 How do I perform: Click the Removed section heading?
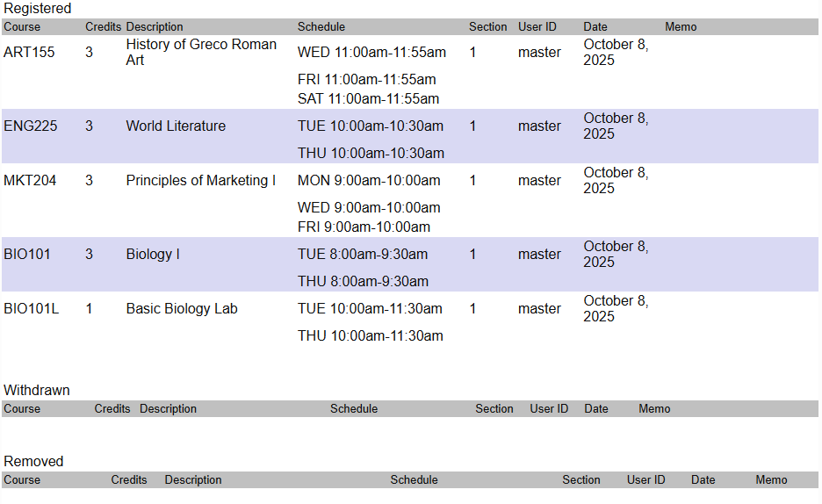pos(33,462)
